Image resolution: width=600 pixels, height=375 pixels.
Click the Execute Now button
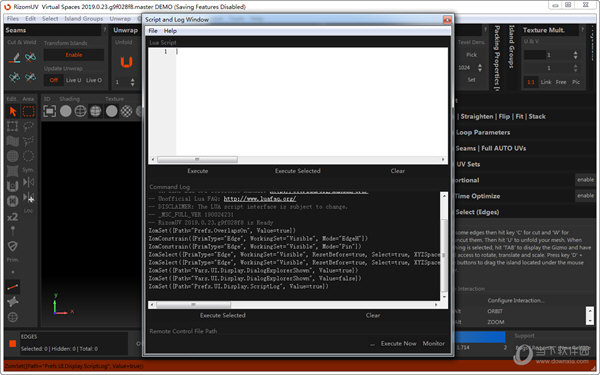[398, 343]
